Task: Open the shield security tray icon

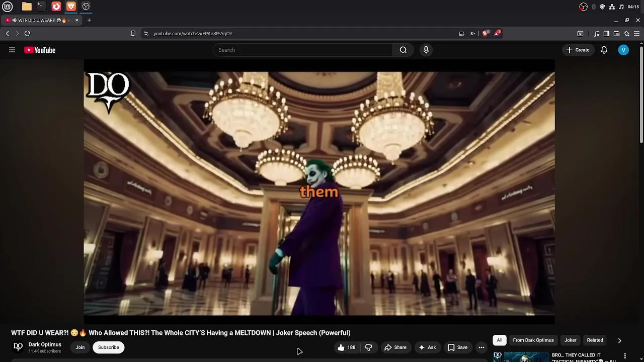Action: click(x=602, y=7)
